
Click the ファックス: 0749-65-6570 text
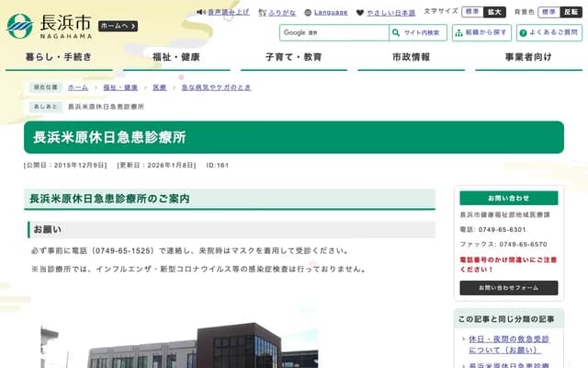coord(503,244)
